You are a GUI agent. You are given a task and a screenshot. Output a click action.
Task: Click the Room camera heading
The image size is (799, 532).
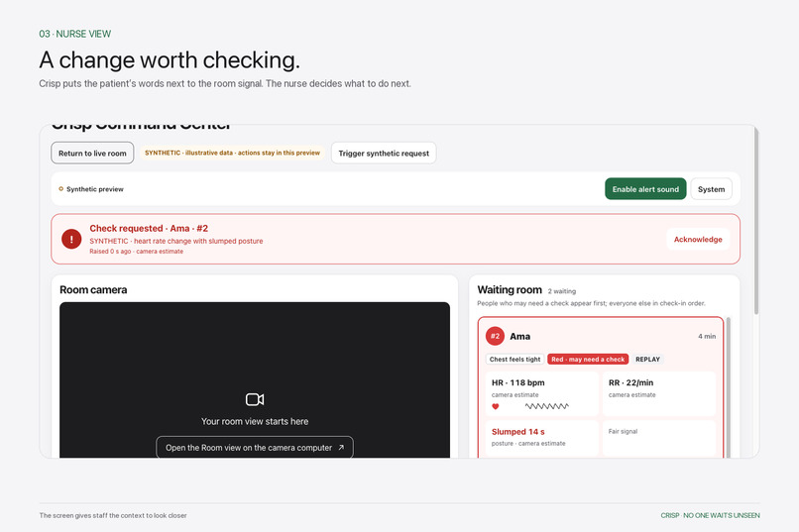point(93,289)
